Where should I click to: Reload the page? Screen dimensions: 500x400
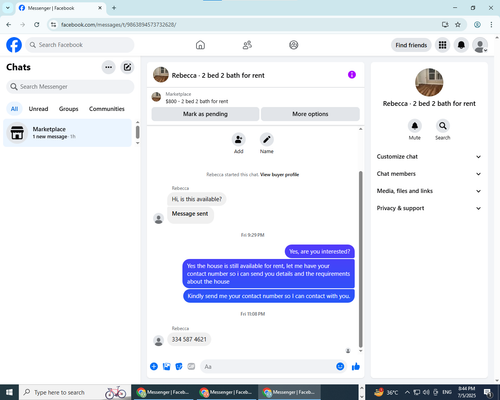[x=37, y=24]
